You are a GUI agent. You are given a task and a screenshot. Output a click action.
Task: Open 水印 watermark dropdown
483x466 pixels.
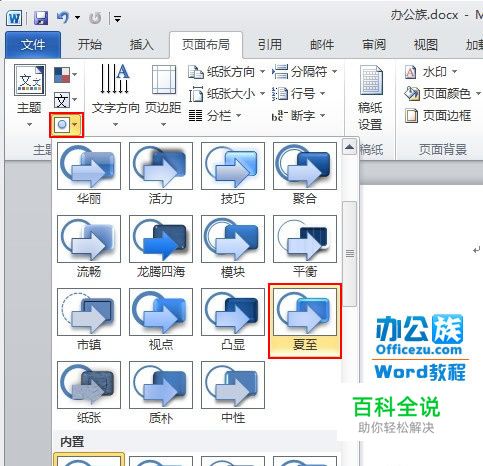pyautogui.click(x=430, y=72)
